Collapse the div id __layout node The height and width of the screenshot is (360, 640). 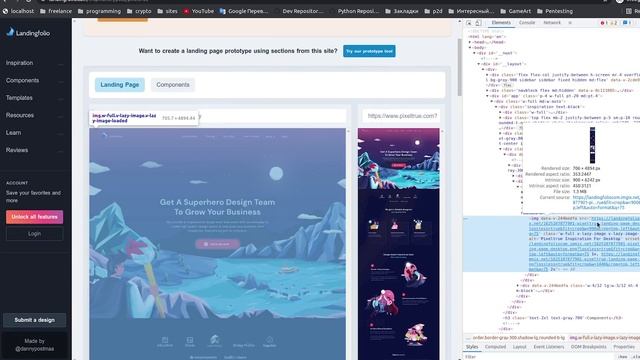[479, 64]
